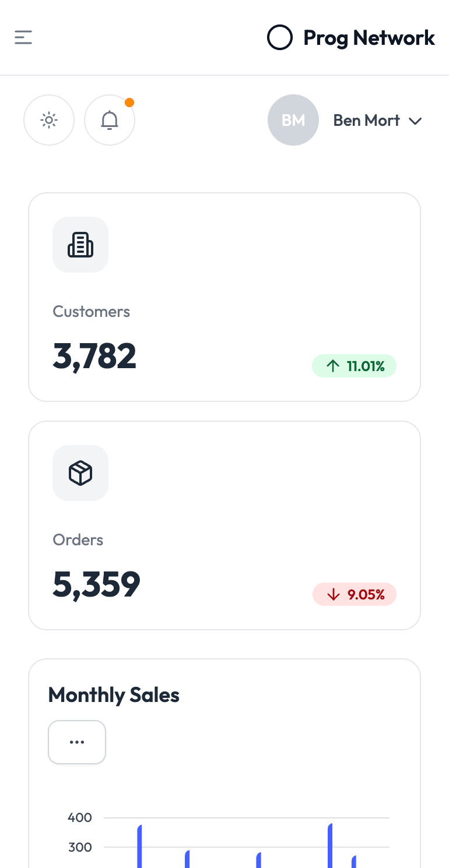
Task: Toggle the light/dark theme sun button
Action: (49, 120)
